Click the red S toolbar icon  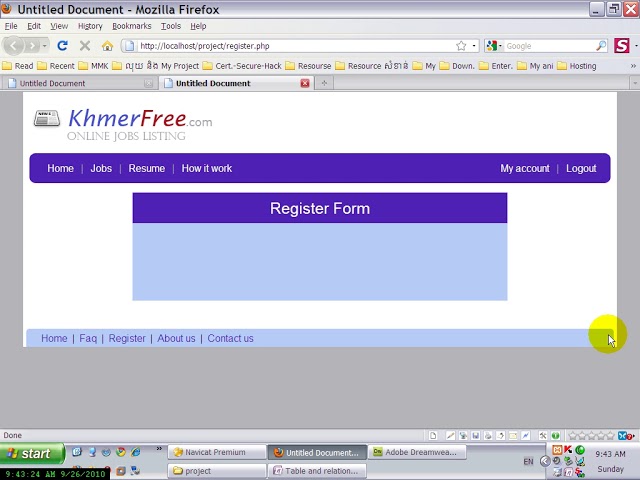(x=622, y=45)
